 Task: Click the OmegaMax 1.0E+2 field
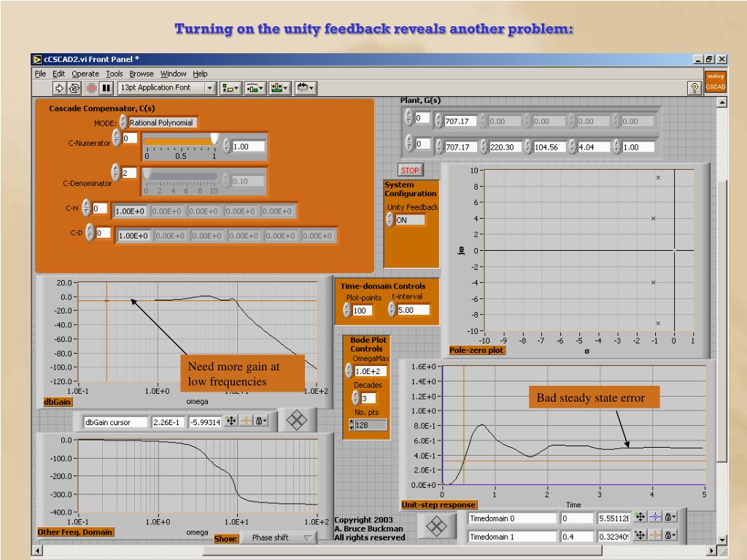coord(371,371)
